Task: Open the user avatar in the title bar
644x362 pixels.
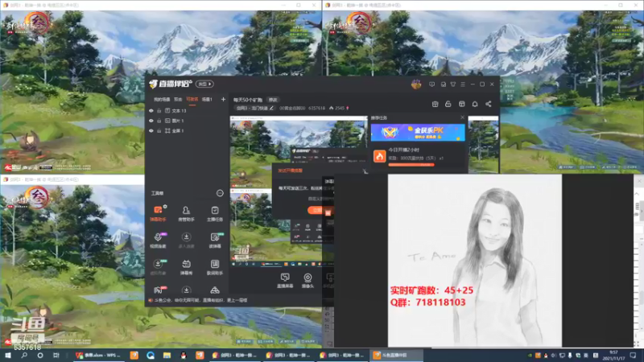Action: pos(416,84)
